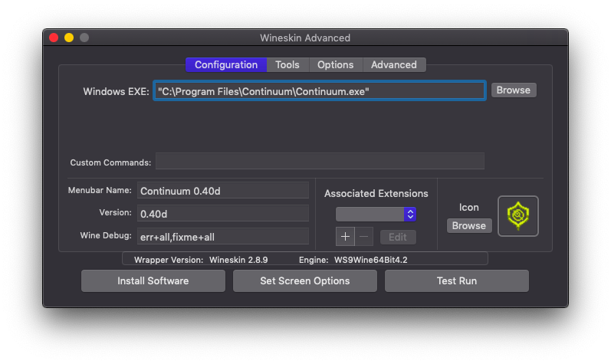Minimize the window with the yellow button
The width and height of the screenshot is (611, 364).
(69, 38)
